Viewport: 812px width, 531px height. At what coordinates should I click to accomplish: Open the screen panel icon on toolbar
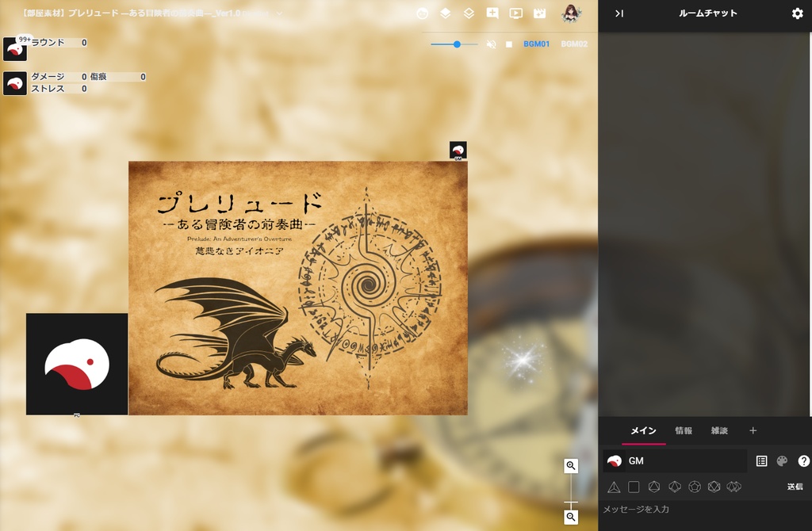point(516,13)
